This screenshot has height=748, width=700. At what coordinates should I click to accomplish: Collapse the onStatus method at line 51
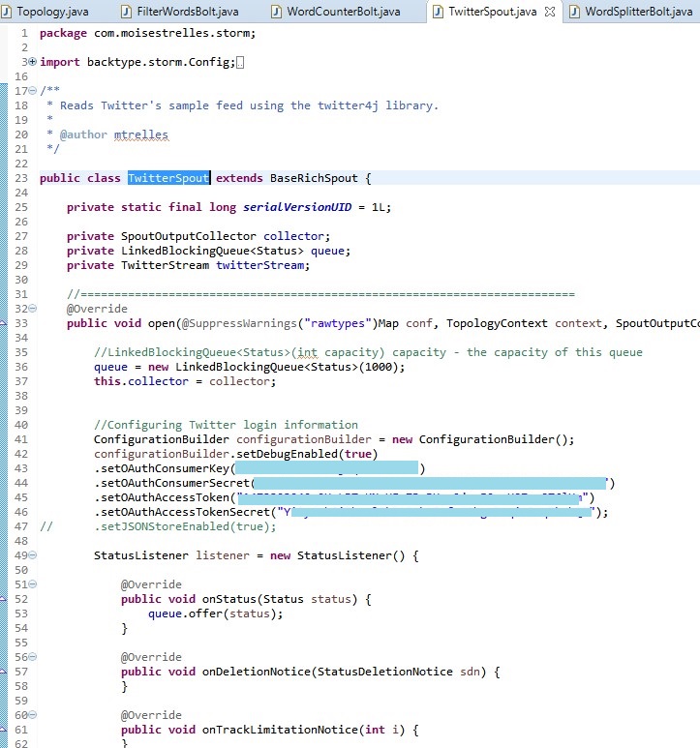33,583
